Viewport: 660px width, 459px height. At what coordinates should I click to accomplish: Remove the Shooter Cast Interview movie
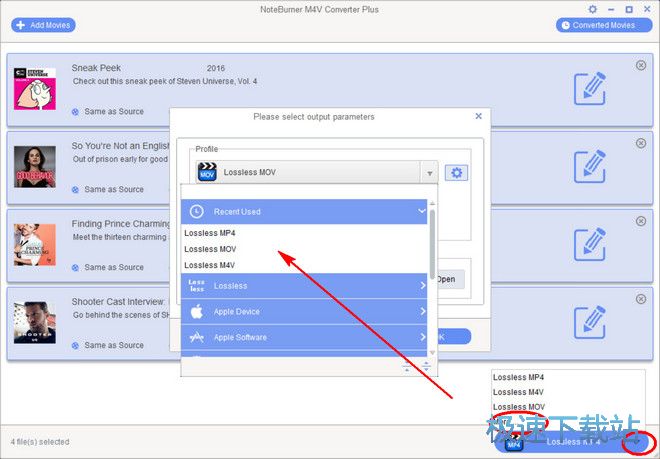(x=641, y=299)
